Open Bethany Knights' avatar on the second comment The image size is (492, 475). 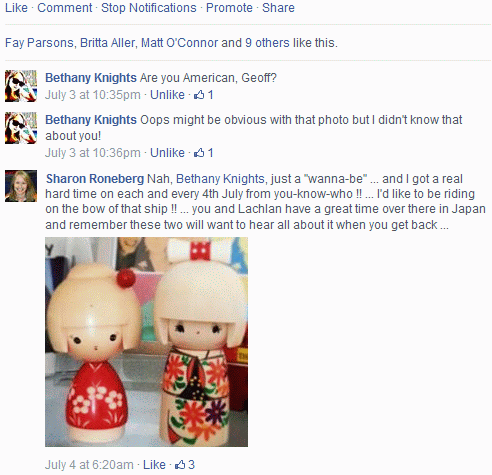(x=21, y=128)
